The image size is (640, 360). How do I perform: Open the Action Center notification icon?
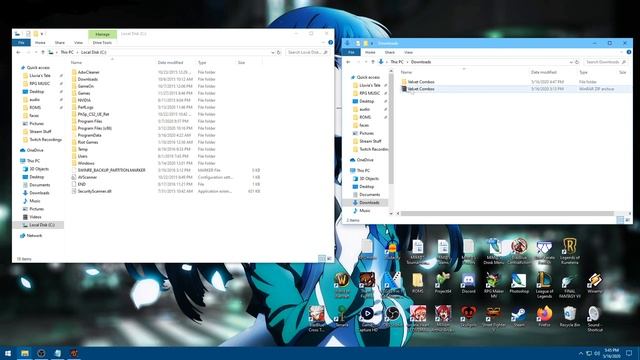629,353
